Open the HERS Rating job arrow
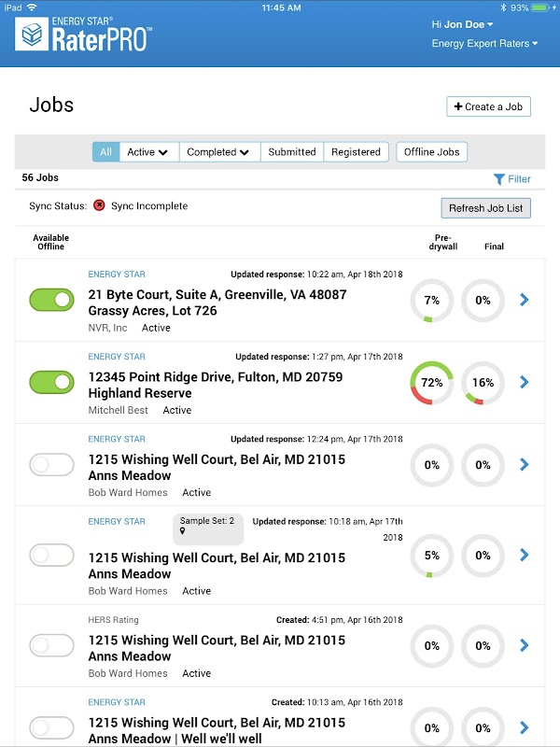Image resolution: width=560 pixels, height=747 pixels. point(525,645)
